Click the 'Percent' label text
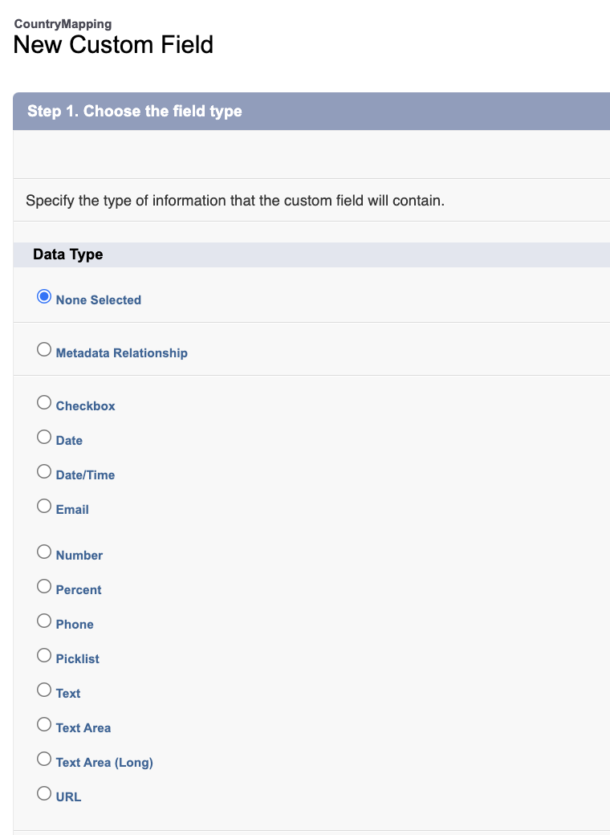Viewport: 610px width, 835px height. click(x=78, y=590)
